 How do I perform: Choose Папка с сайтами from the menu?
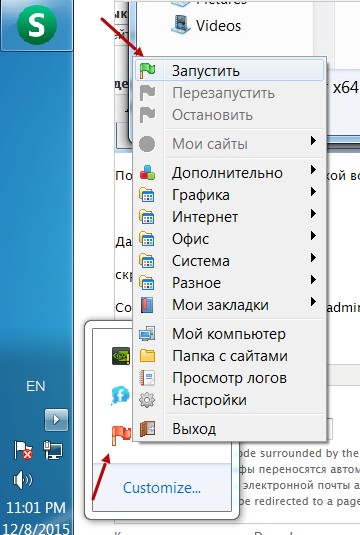click(x=229, y=356)
